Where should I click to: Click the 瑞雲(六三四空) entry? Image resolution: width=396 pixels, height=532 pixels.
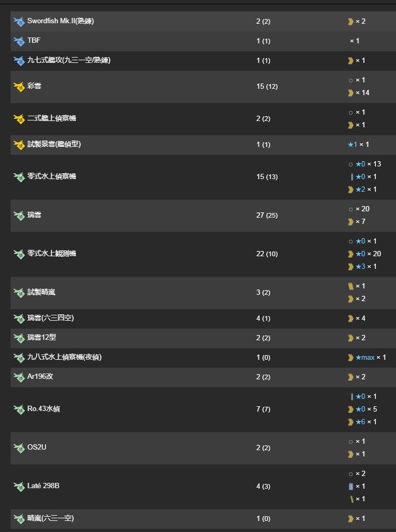pos(51,318)
